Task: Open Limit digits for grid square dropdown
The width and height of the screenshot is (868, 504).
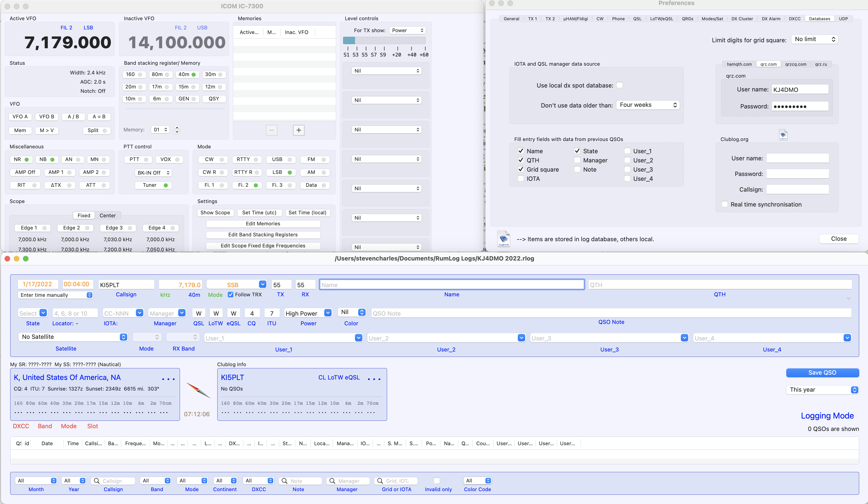Action: [x=815, y=39]
